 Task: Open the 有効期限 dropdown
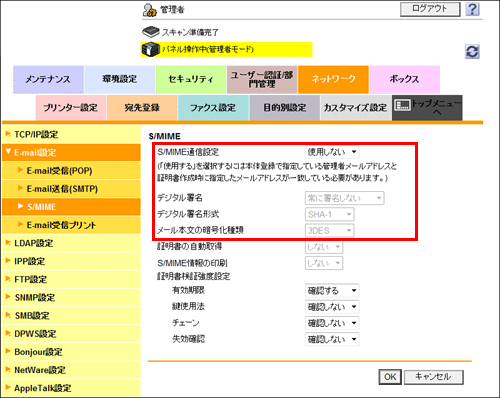point(332,290)
